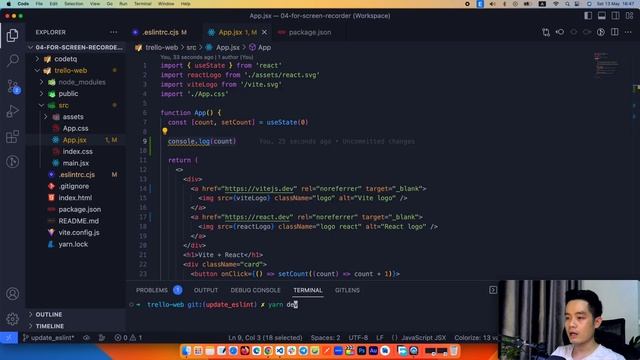
Task: Click src in the breadcrumb path
Action: point(191,47)
